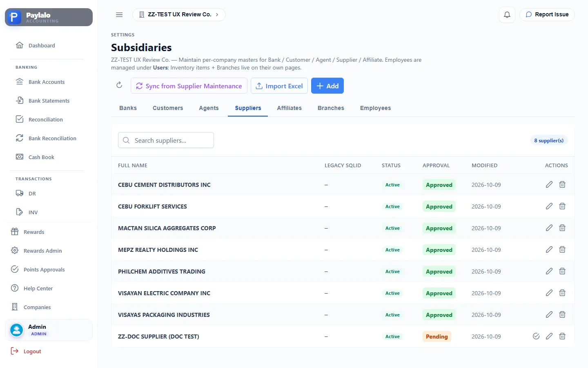This screenshot has width=588, height=368.
Task: Click the Report Issue button
Action: point(547,15)
